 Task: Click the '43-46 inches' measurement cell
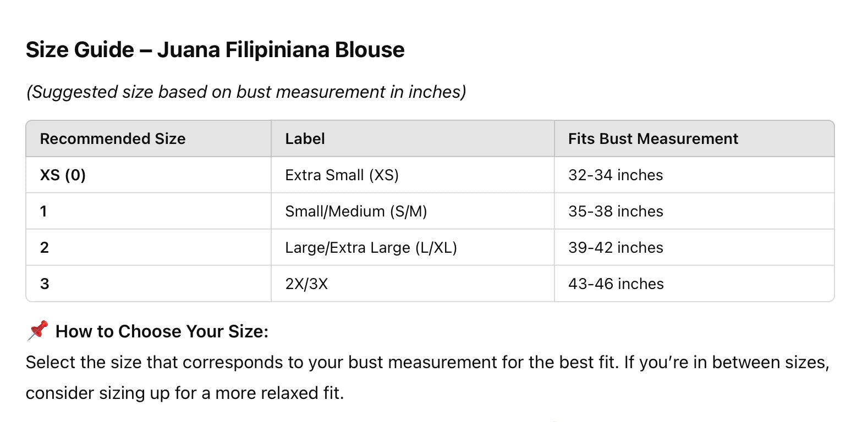[616, 284]
